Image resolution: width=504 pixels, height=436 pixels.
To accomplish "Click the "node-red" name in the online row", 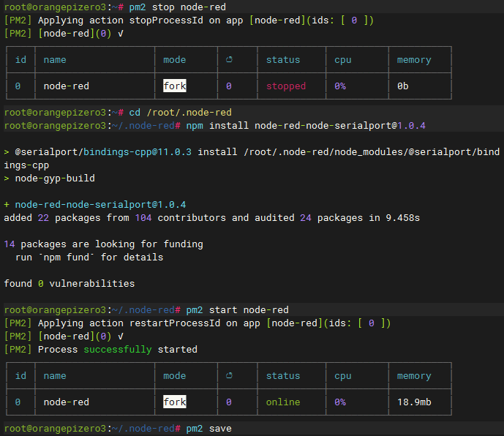I will [x=67, y=402].
